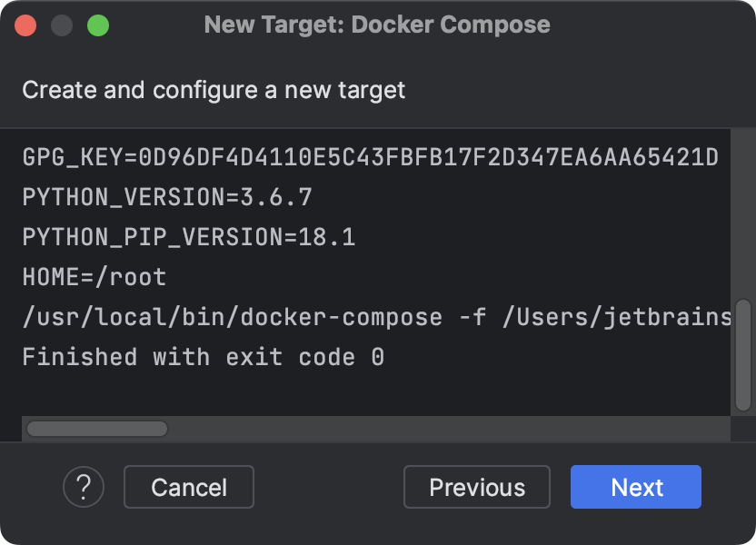Click Previous to return to prior step
This screenshot has width=756, height=545.
click(x=476, y=487)
